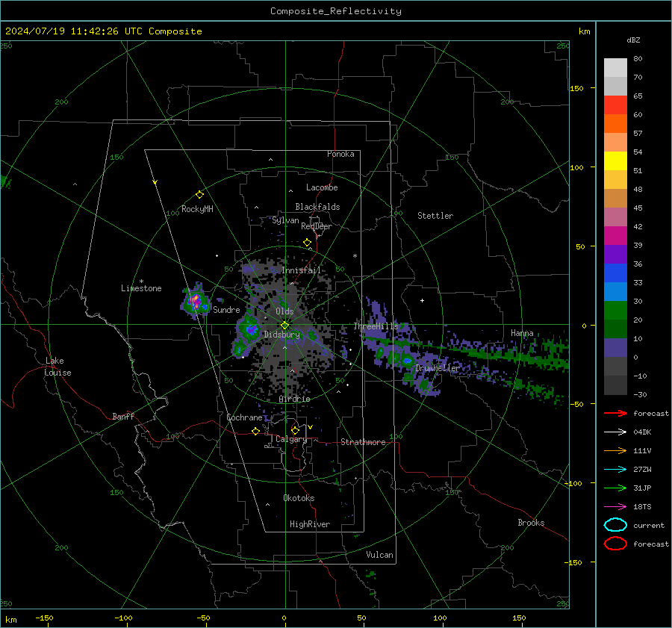The height and width of the screenshot is (628, 672).
Task: Click the green 31JP arrow icon
Action: [615, 488]
